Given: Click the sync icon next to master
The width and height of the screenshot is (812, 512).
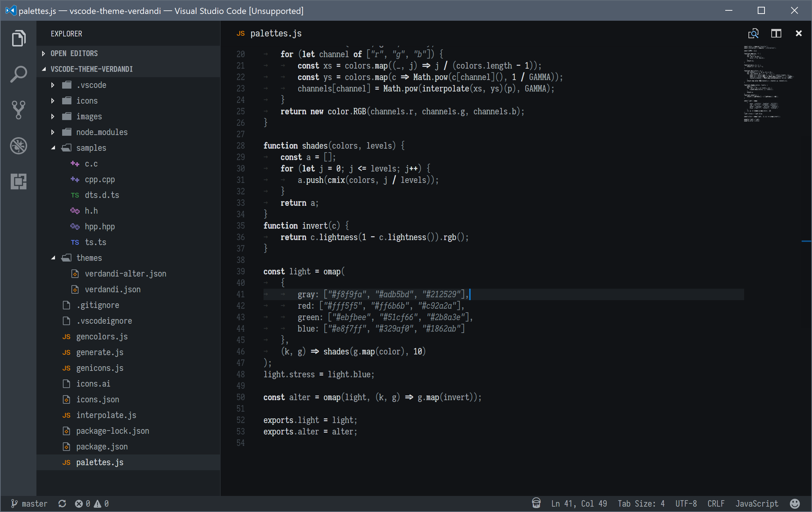Looking at the screenshot, I should [61, 503].
